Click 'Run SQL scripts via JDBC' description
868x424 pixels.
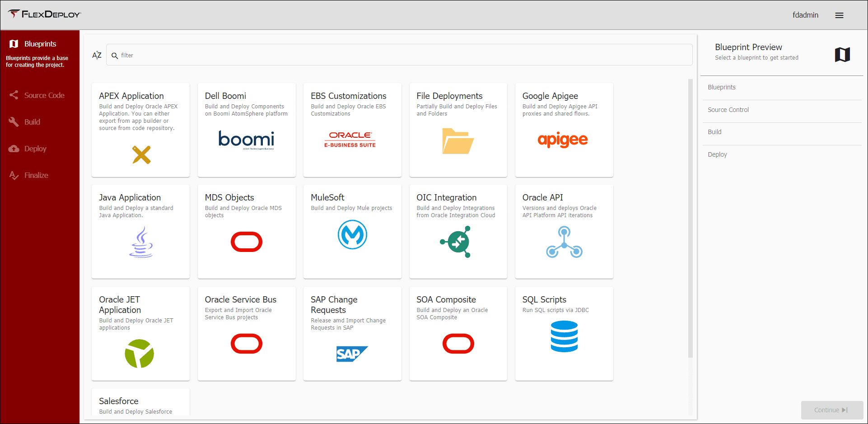click(x=555, y=310)
